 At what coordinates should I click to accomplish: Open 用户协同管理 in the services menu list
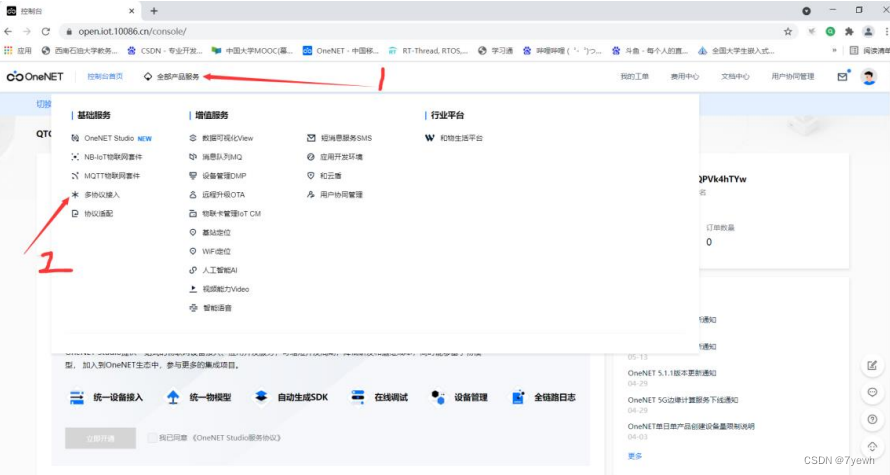click(335, 195)
